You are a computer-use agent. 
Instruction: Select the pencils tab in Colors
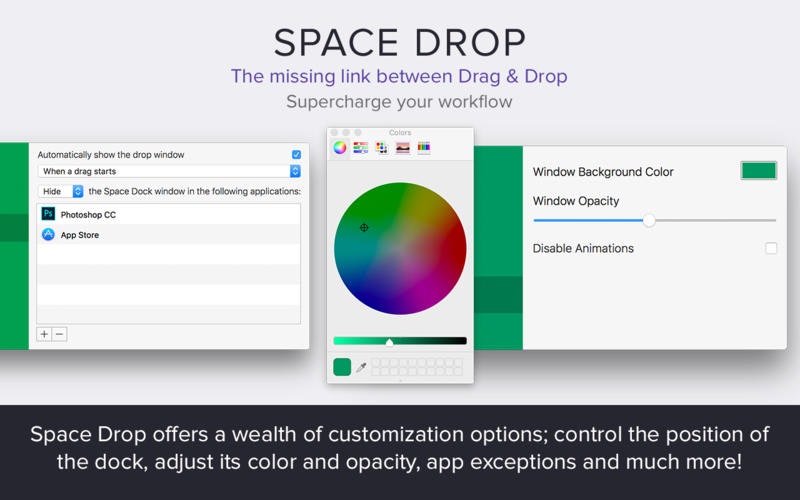pyautogui.click(x=423, y=148)
